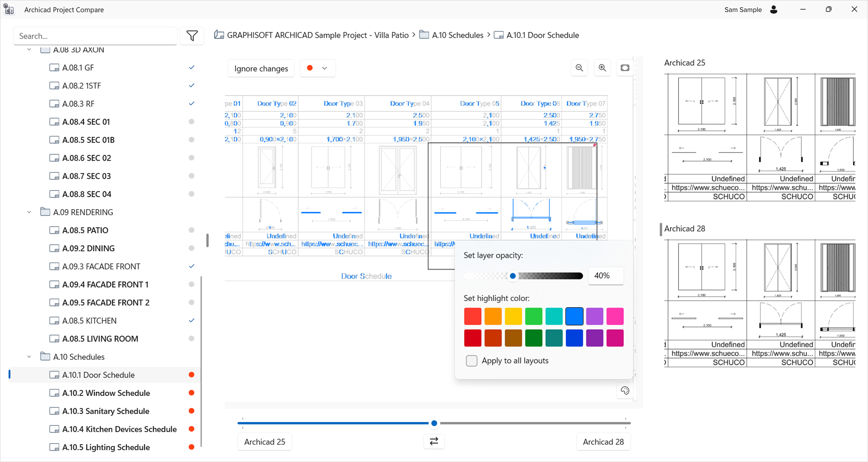Open the red status dot dropdown
Image resolution: width=868 pixels, height=462 pixels.
(x=317, y=68)
